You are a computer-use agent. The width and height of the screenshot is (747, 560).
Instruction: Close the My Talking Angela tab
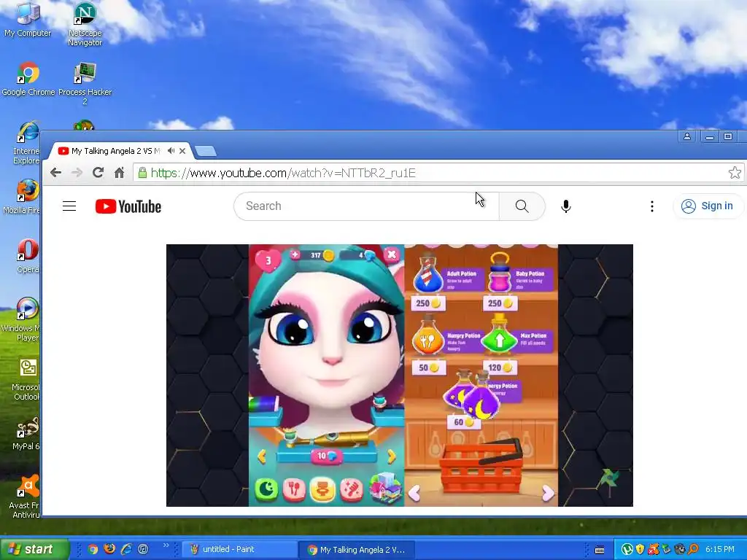pos(182,151)
